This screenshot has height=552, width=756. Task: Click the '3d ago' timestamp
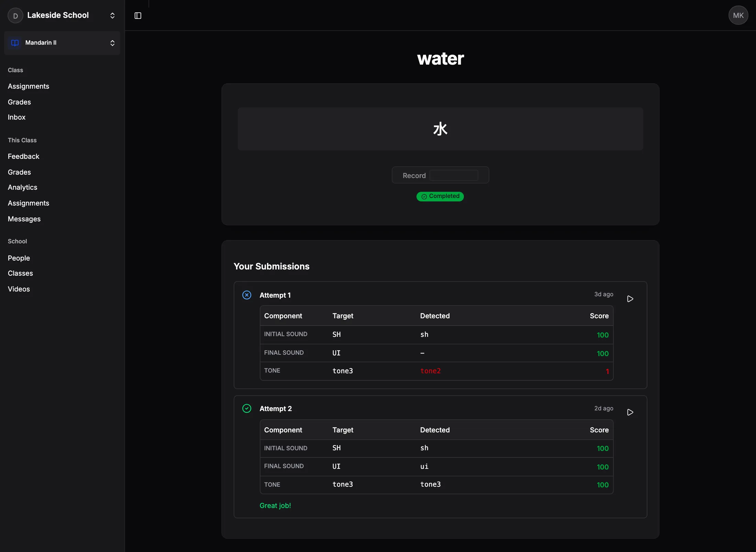pyautogui.click(x=603, y=294)
